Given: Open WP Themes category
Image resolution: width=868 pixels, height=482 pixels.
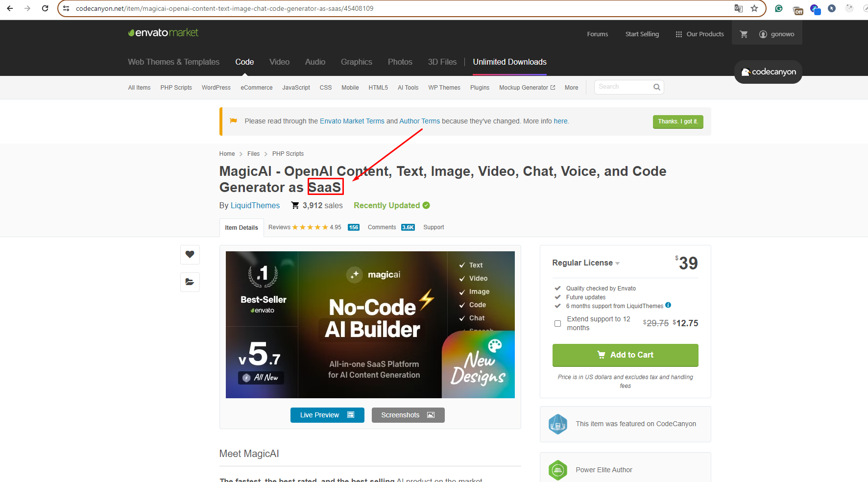Looking at the screenshot, I should click(444, 88).
